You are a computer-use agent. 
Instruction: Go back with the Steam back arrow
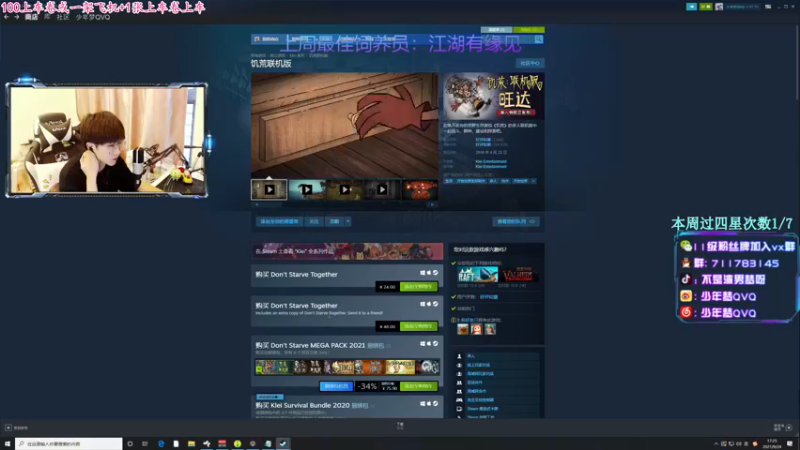6,17
